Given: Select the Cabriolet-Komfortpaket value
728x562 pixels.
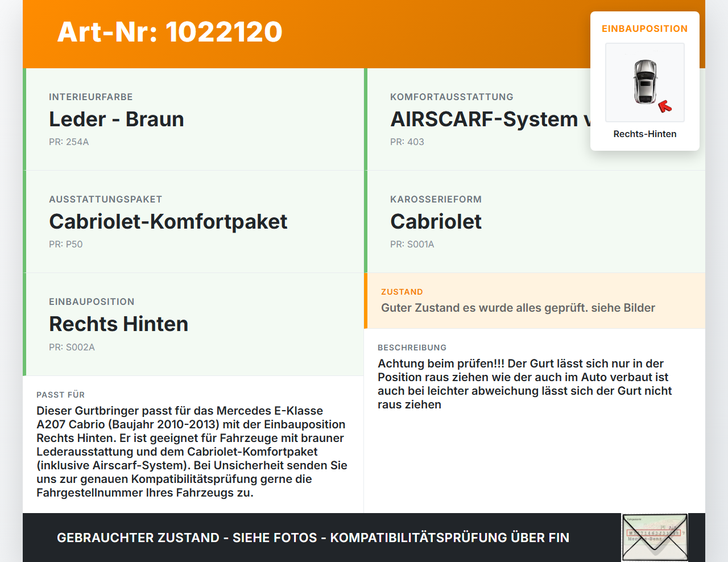Looking at the screenshot, I should click(x=168, y=221).
